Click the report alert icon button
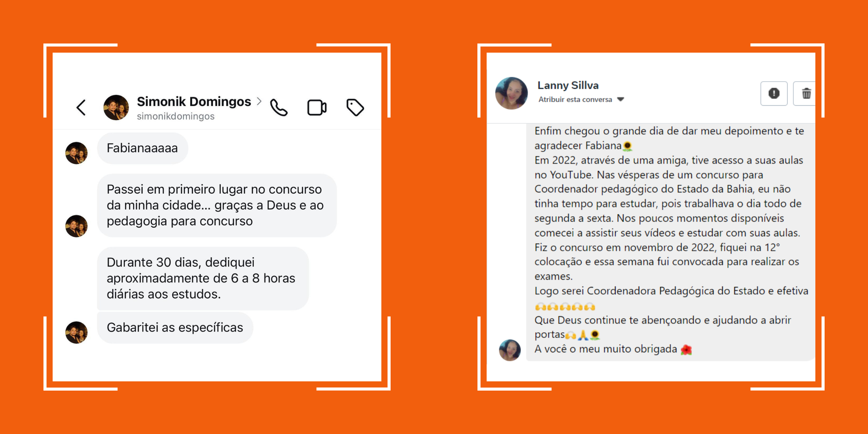 click(774, 93)
